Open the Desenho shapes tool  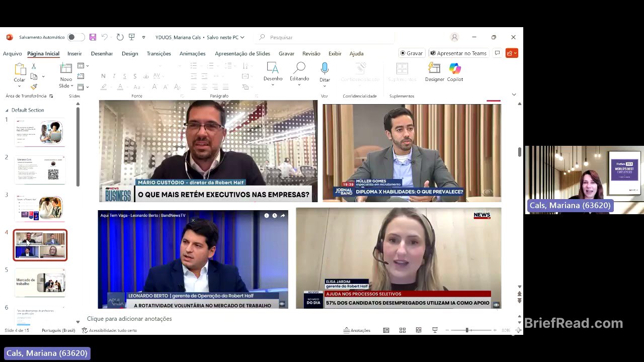coord(273,69)
